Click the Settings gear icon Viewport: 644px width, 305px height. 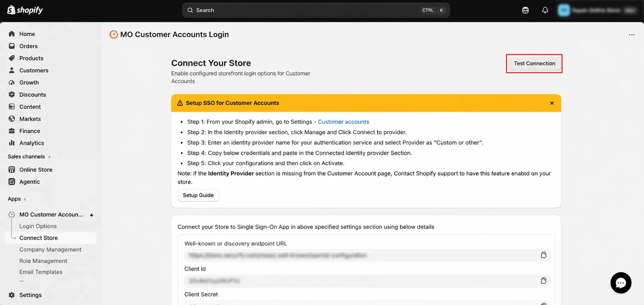pos(12,295)
